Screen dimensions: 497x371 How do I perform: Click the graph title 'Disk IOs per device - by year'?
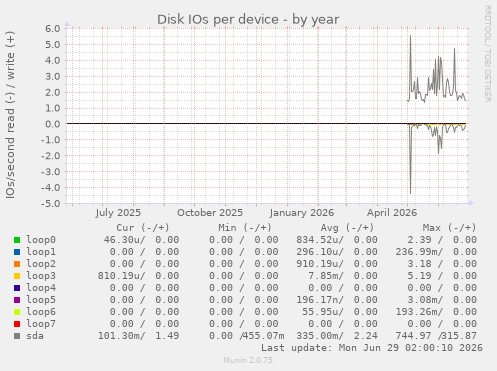pos(248,19)
